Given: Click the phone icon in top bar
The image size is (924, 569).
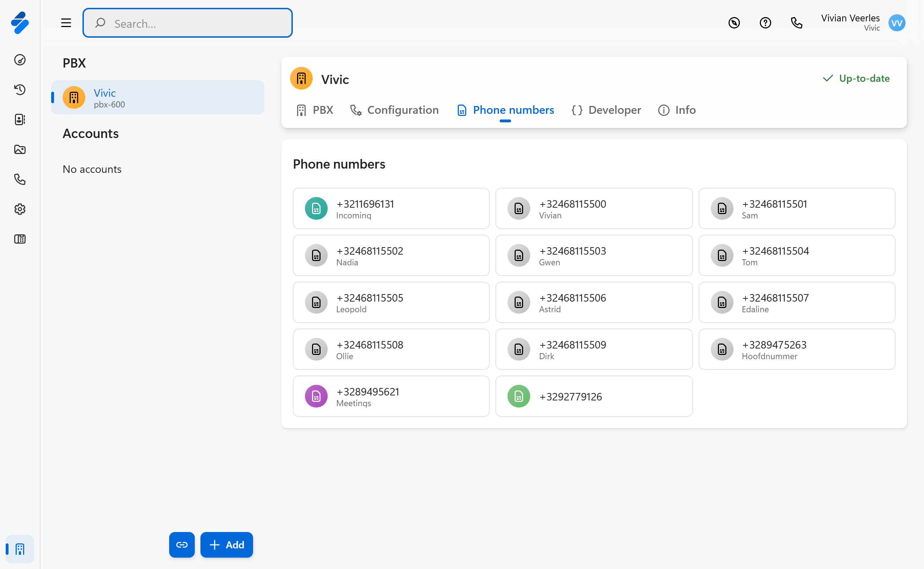Looking at the screenshot, I should pyautogui.click(x=796, y=23).
